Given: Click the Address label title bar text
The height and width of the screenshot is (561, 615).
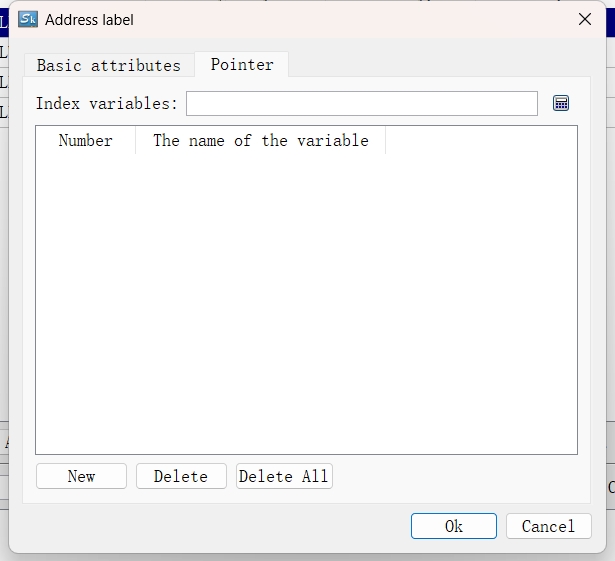Looking at the screenshot, I should click(89, 19).
